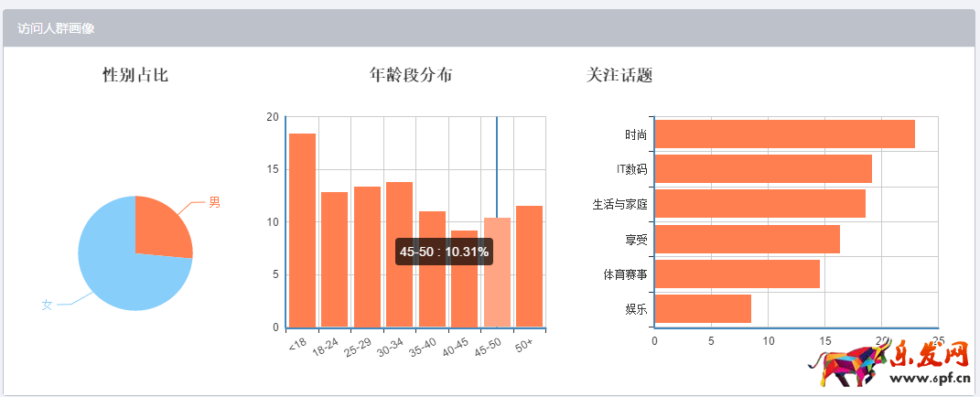Click the 45-50 : 10.31% tooltip
Image resolution: width=980 pixels, height=397 pixels.
pyautogui.click(x=444, y=252)
